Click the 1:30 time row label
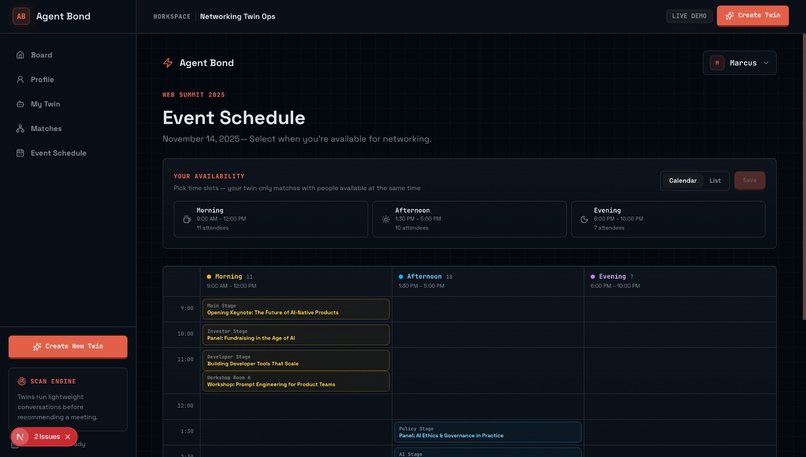Screen dimensions: 806x457 187,432
